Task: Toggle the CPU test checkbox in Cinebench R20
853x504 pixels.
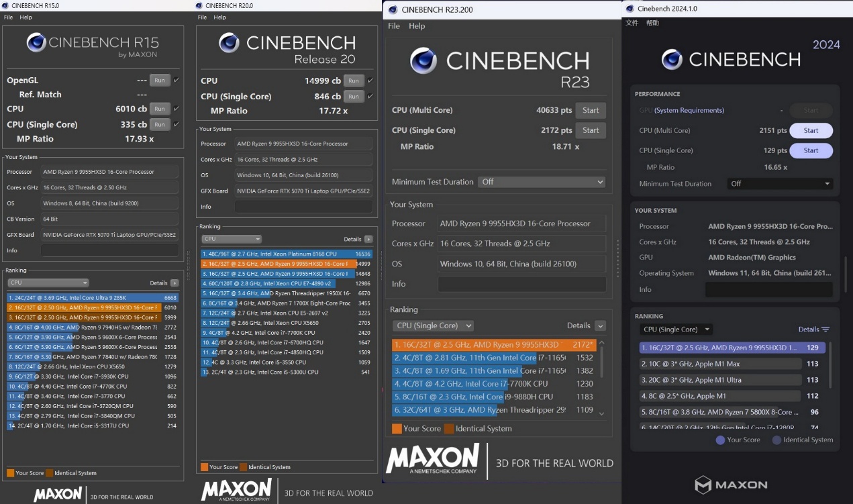Action: (x=370, y=81)
